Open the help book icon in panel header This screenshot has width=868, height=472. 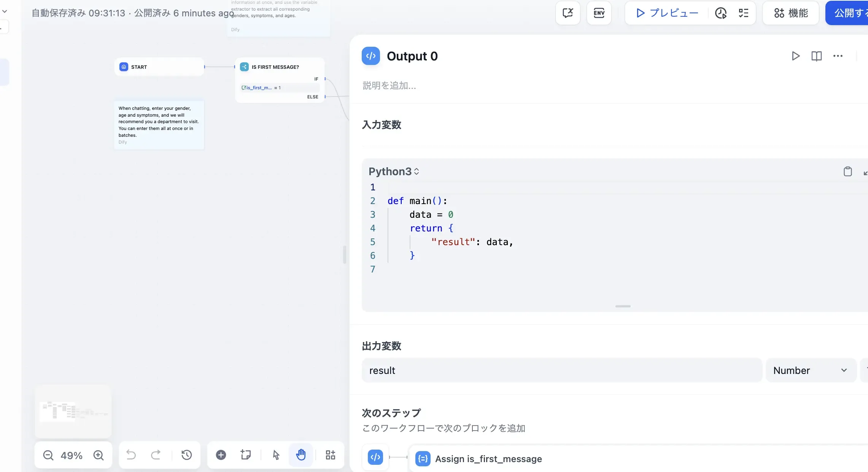816,56
